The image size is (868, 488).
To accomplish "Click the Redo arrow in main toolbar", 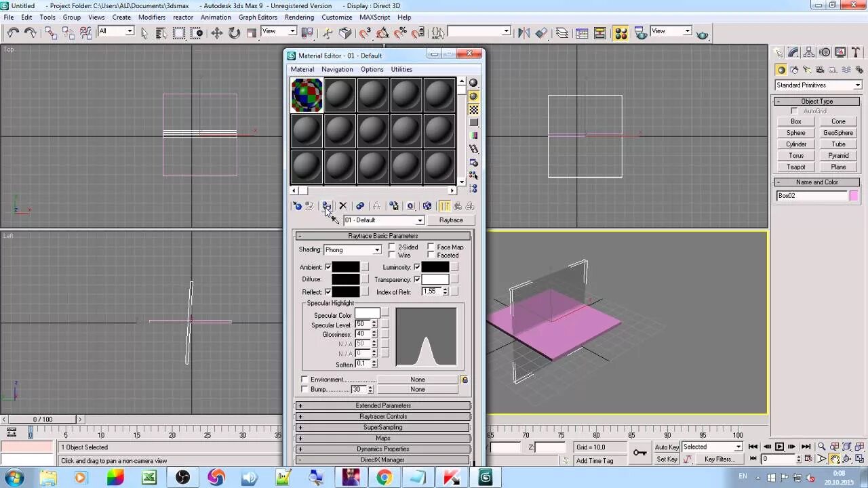I will pos(30,32).
